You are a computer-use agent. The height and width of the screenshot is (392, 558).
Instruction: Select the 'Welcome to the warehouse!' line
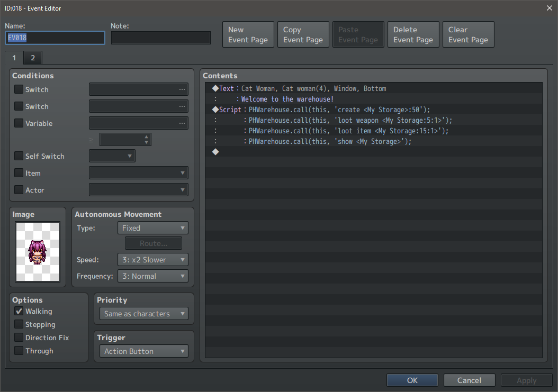pyautogui.click(x=374, y=99)
